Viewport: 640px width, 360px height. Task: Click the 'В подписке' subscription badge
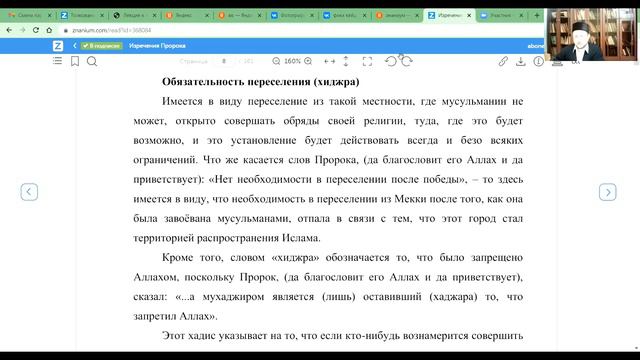(x=101, y=46)
